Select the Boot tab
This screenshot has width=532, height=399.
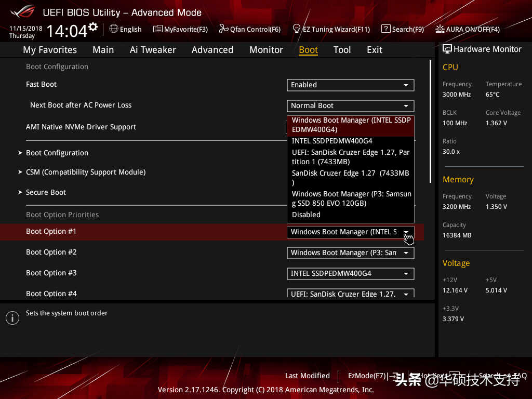308,50
